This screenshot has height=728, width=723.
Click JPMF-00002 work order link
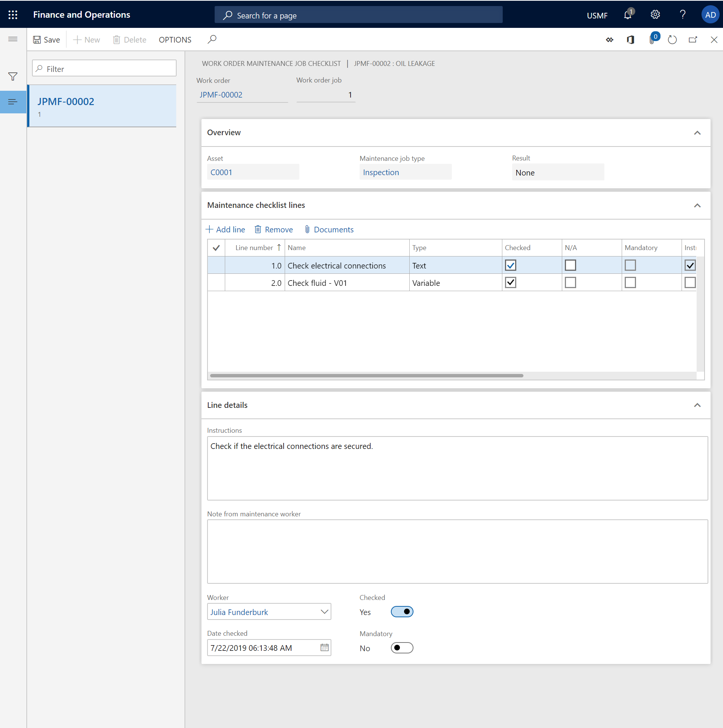[220, 94]
